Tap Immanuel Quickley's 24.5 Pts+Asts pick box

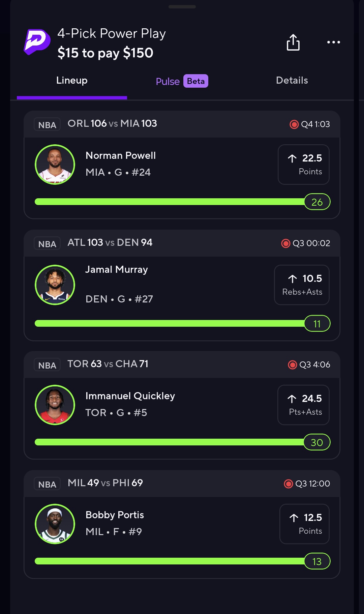click(303, 405)
